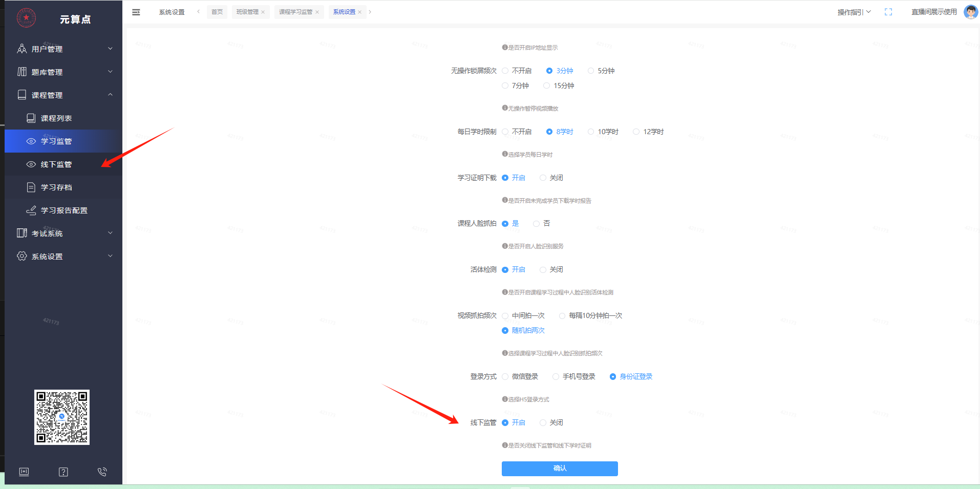The height and width of the screenshot is (489, 980).
Task: Click the 课程列表 book icon
Action: pyautogui.click(x=31, y=118)
